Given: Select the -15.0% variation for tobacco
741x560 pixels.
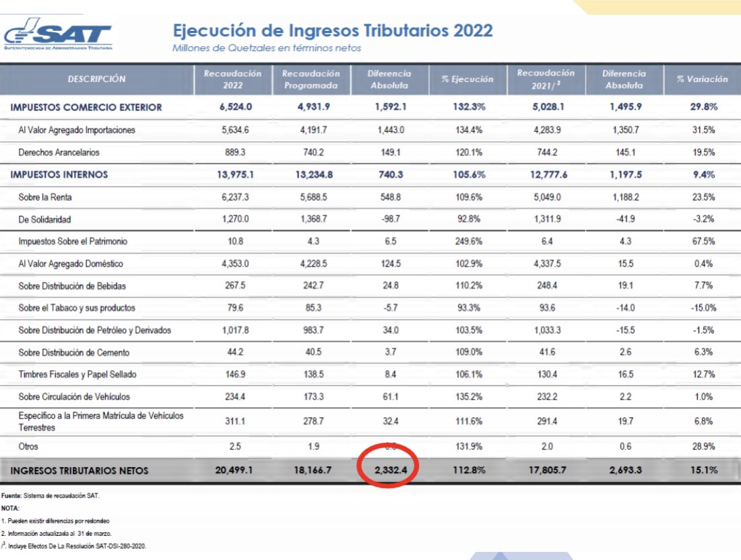Looking at the screenshot, I should click(702, 308).
